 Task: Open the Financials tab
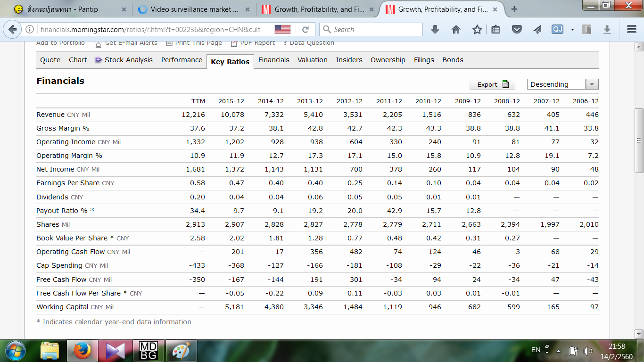273,60
